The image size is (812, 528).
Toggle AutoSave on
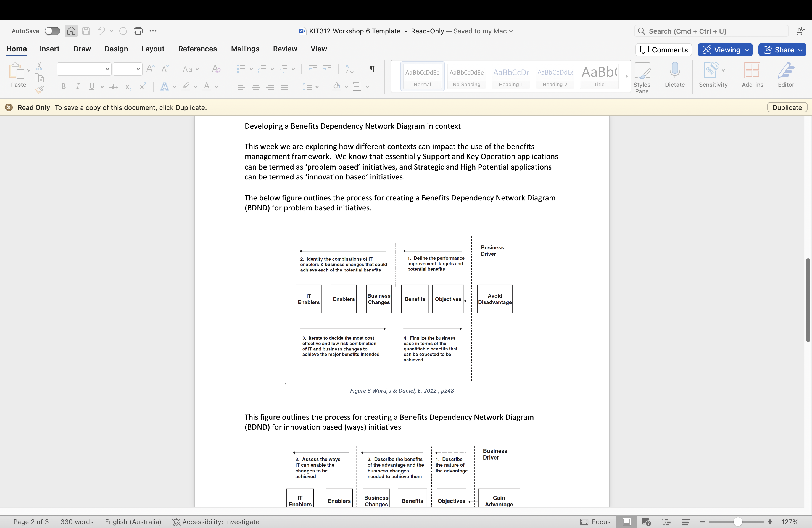(52, 31)
